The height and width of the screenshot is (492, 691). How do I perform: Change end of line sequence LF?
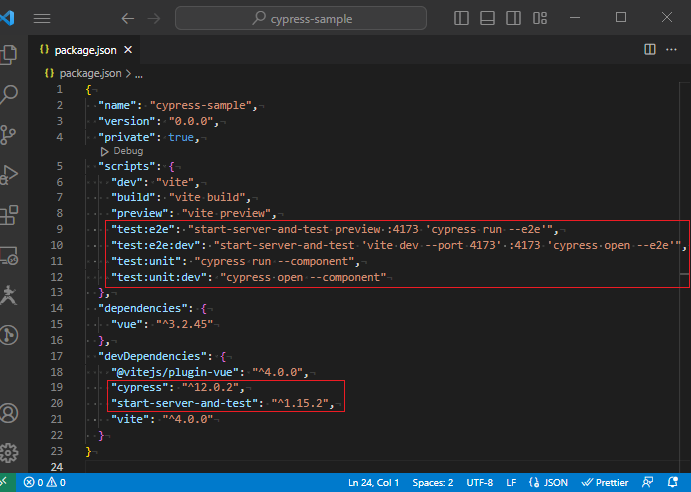pos(511,483)
